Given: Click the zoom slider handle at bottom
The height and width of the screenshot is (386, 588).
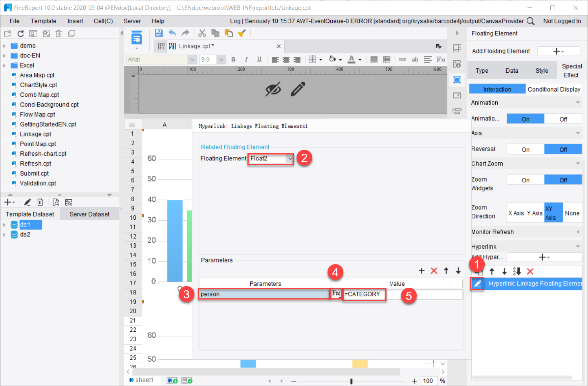Looking at the screenshot, I should point(351,381).
